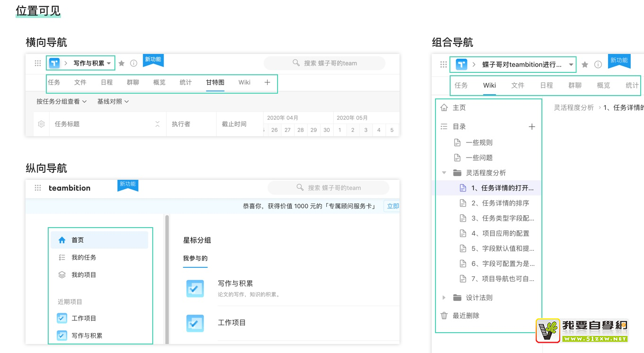Switch to 统计 tab in horizontal navigation
Screen dimensions: 644x353
coord(186,82)
